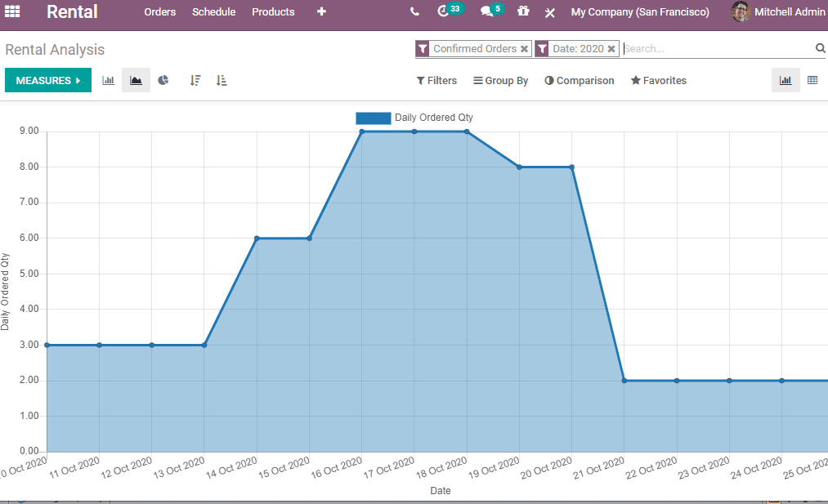
Task: Click data point at 21 Oct 2020
Action: 624,381
